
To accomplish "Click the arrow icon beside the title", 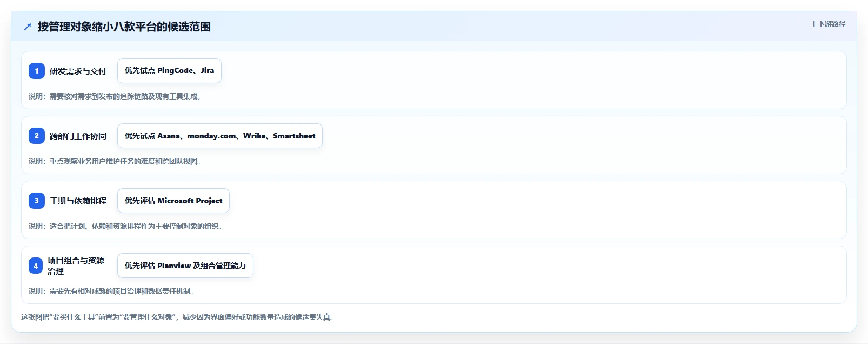I will [28, 27].
